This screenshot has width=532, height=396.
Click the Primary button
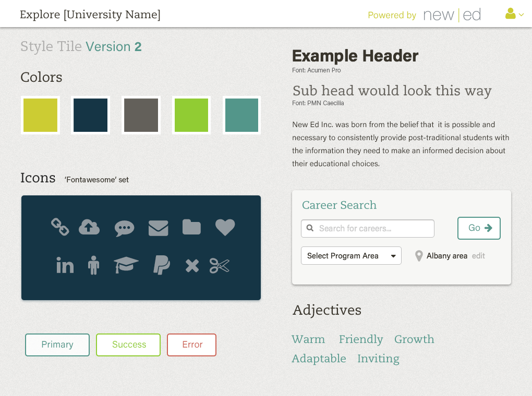(x=57, y=345)
